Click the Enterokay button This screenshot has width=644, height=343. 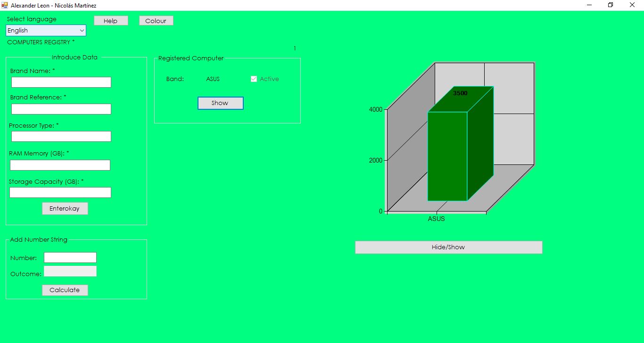(65, 209)
